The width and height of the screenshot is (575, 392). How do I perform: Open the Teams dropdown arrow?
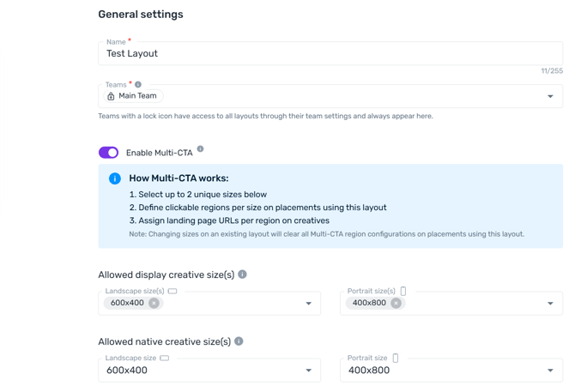(550, 96)
